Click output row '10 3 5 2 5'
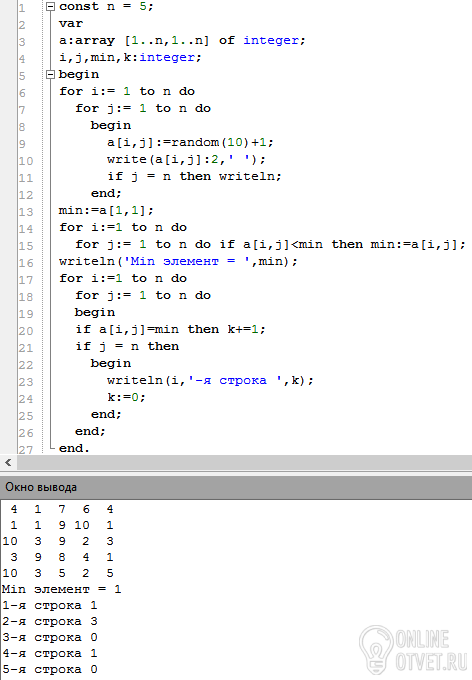The height and width of the screenshot is (680, 472). (x=58, y=573)
